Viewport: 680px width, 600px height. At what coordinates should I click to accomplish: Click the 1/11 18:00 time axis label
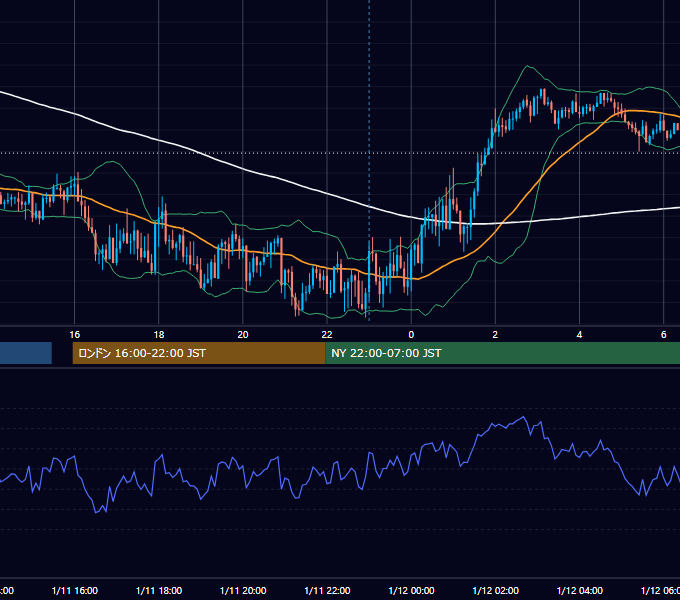(159, 590)
